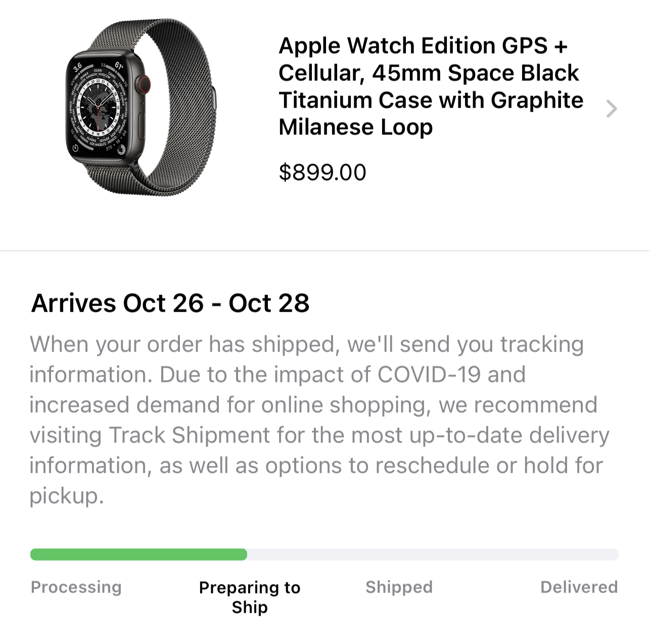Image resolution: width=649 pixels, height=644 pixels.
Task: Click the unfilled gray part of the progress bar
Action: click(432, 555)
